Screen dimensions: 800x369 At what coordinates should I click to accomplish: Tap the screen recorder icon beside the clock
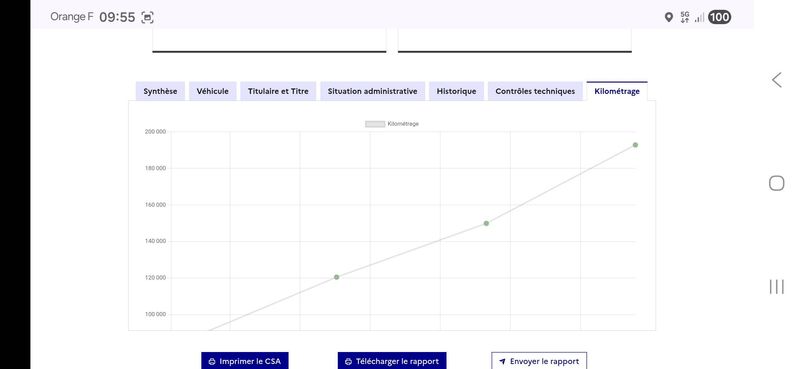[x=147, y=17]
